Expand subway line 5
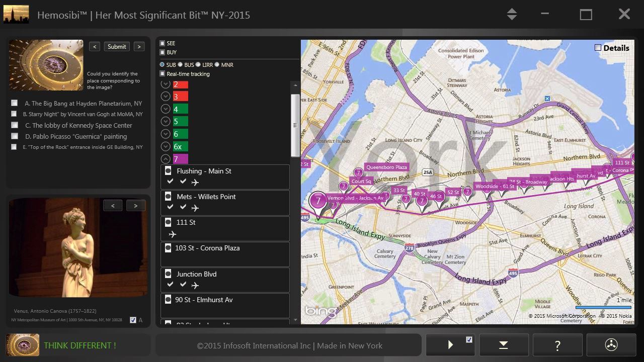The width and height of the screenshot is (644, 362). coord(165,121)
